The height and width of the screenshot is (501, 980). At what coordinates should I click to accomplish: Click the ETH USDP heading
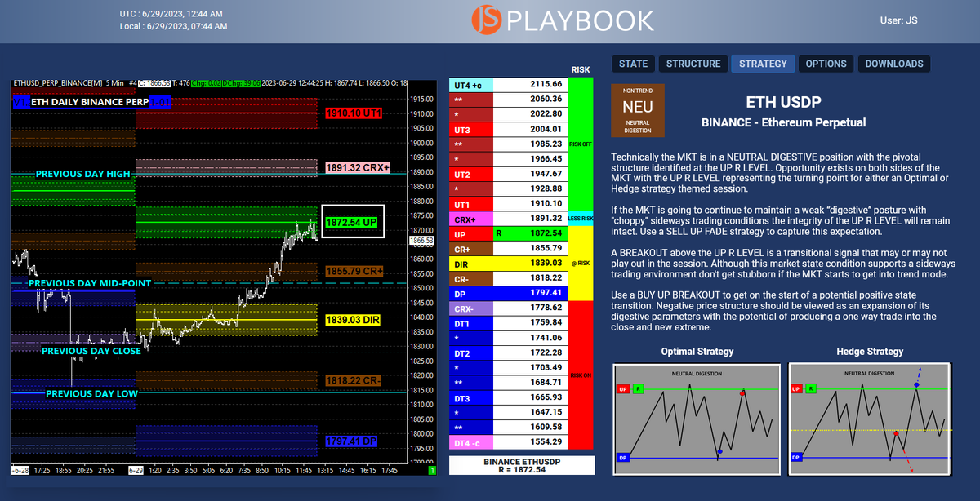[x=783, y=103]
